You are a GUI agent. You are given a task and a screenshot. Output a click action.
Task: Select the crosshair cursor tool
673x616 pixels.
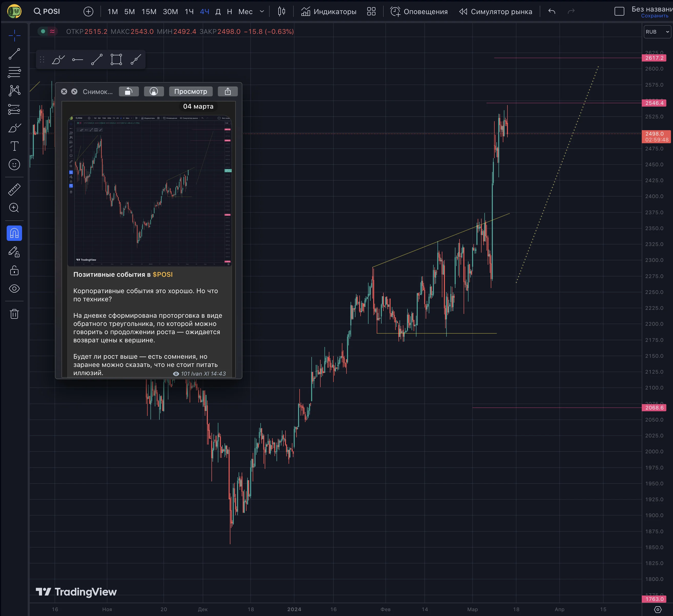coord(14,35)
